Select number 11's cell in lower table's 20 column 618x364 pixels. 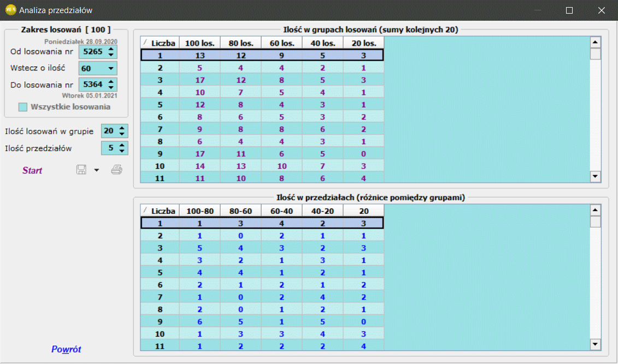tap(364, 346)
